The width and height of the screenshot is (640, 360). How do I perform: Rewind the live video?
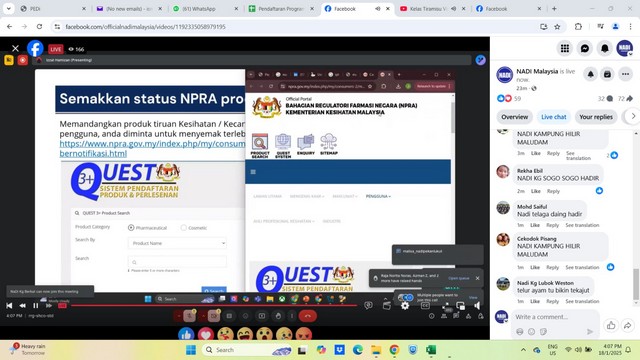(x=22, y=305)
